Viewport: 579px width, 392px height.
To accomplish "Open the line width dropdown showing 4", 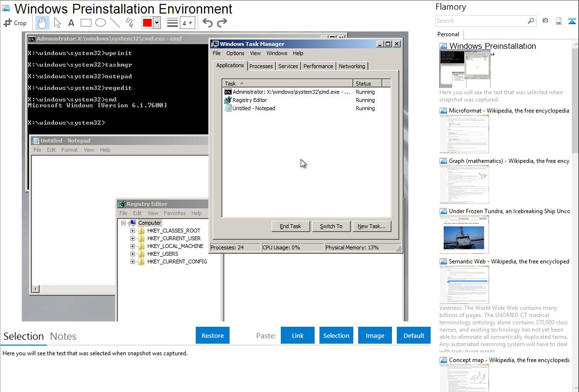I will pyautogui.click(x=187, y=23).
